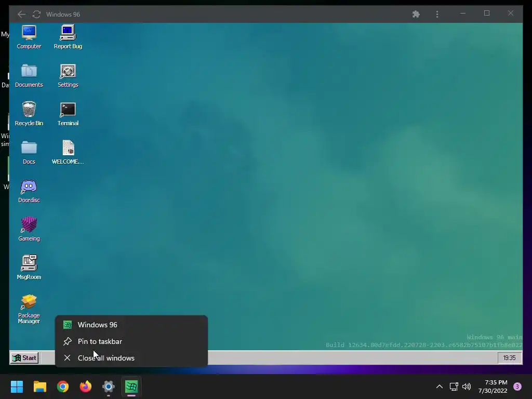The height and width of the screenshot is (399, 532).
Task: Open the notification count badge
Action: 517,387
